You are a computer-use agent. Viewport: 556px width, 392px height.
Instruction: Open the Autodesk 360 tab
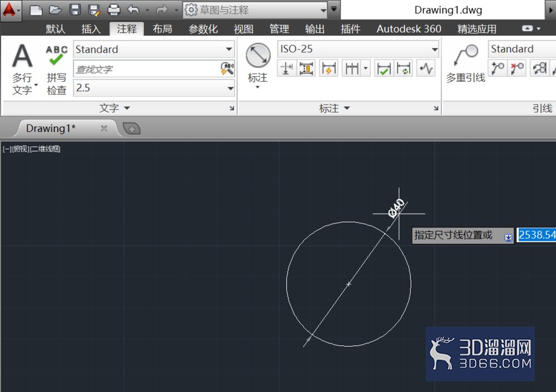(409, 29)
